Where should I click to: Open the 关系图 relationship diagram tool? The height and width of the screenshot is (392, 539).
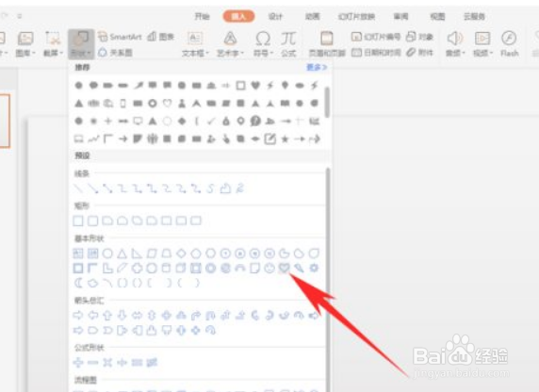[116, 53]
